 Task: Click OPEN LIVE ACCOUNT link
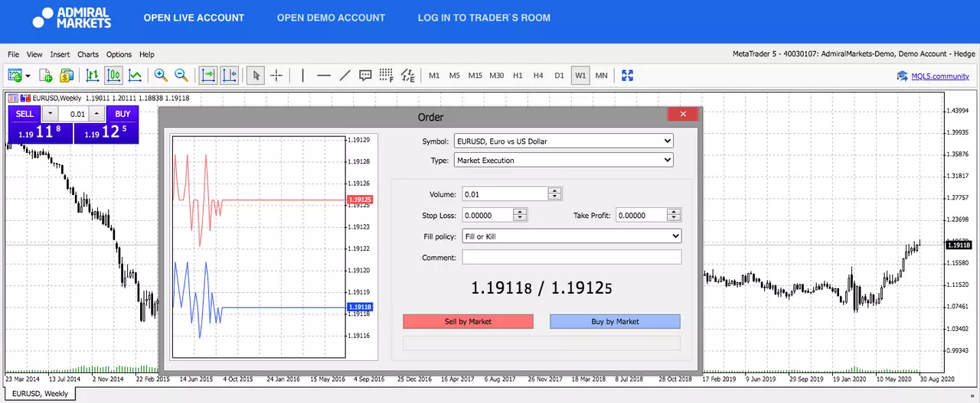[194, 18]
